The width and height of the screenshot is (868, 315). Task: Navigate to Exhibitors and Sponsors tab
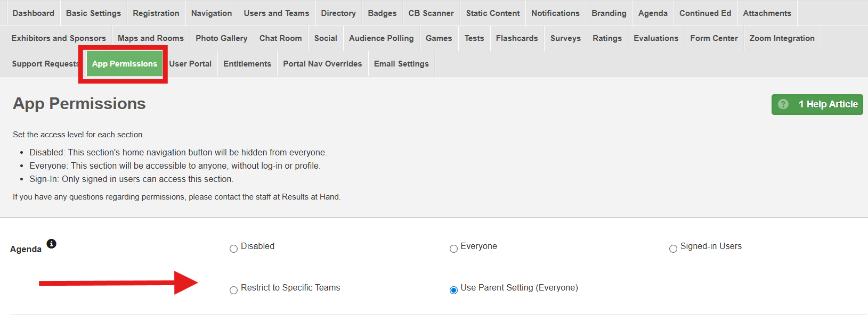click(59, 38)
